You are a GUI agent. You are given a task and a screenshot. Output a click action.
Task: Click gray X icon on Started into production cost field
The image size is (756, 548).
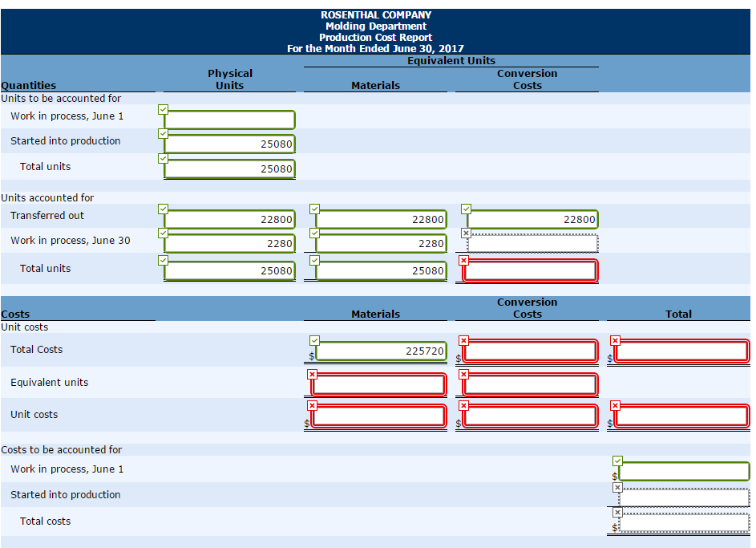pos(617,487)
